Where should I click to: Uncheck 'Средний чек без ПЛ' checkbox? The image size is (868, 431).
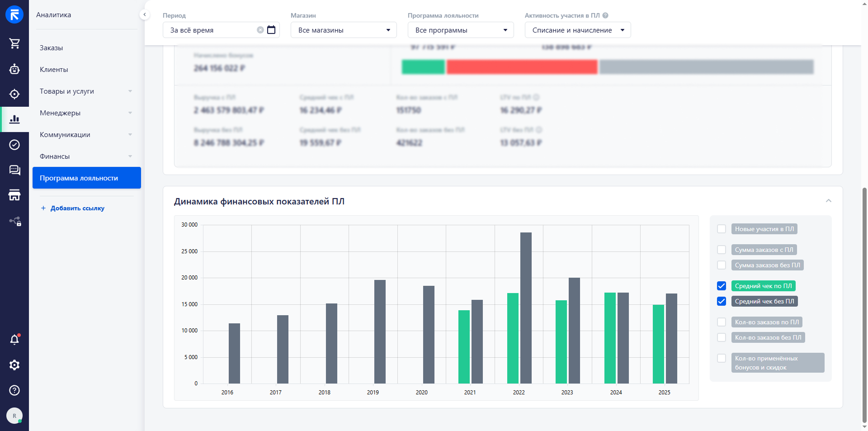pyautogui.click(x=722, y=301)
